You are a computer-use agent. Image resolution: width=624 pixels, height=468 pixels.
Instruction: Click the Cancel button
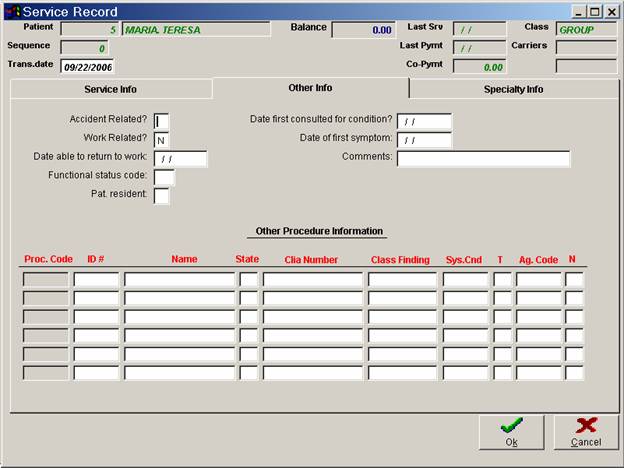coord(586,432)
